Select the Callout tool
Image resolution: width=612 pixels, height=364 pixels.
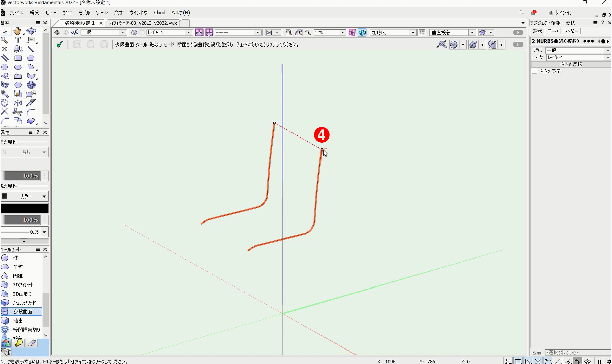31,40
